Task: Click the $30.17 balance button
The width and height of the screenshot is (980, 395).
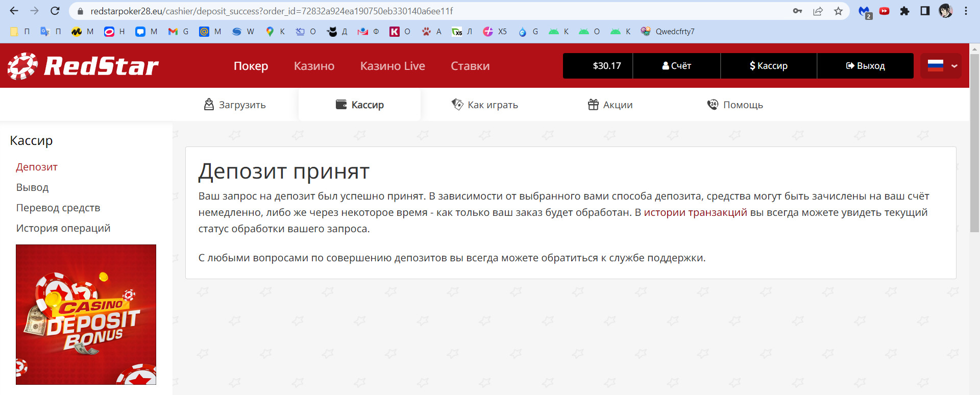Action: click(598, 66)
